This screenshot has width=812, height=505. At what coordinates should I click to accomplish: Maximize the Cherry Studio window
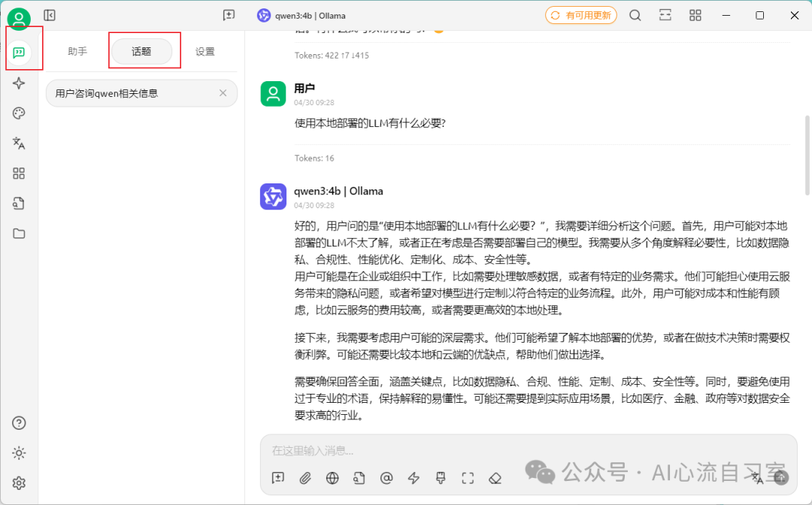(759, 16)
